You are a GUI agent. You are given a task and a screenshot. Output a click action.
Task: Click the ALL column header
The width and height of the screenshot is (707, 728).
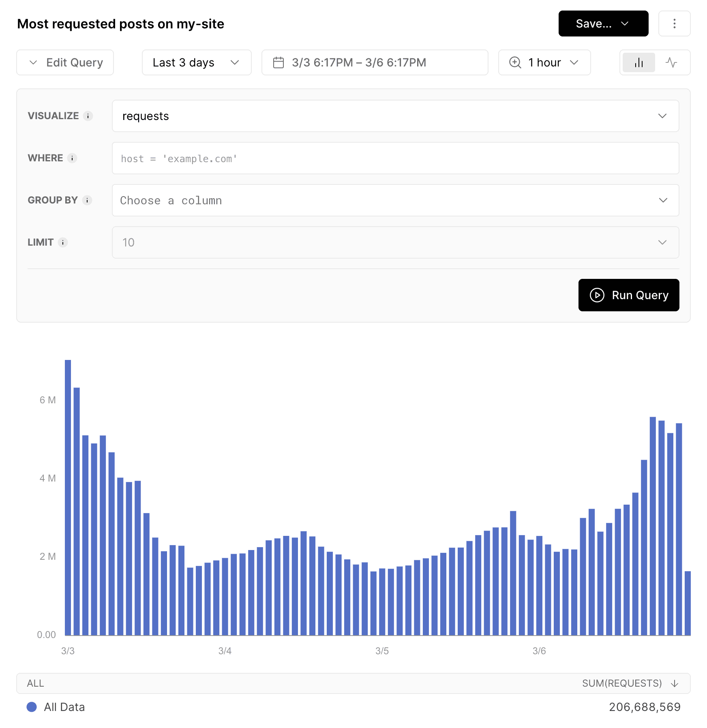point(36,683)
